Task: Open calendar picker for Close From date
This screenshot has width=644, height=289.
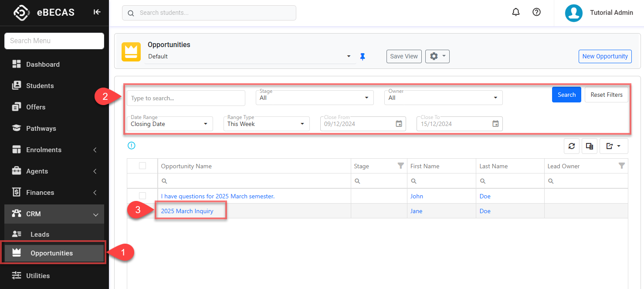Action: coord(399,124)
